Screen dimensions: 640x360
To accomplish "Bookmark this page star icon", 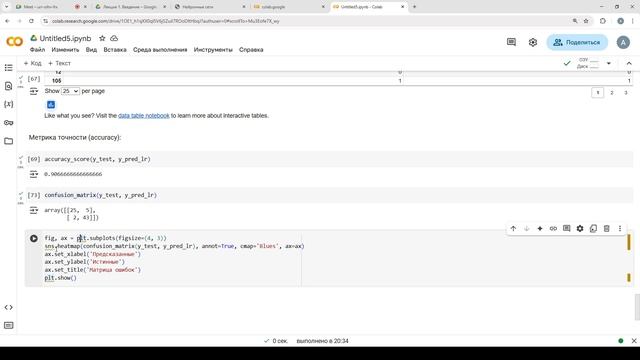I will click(x=586, y=21).
